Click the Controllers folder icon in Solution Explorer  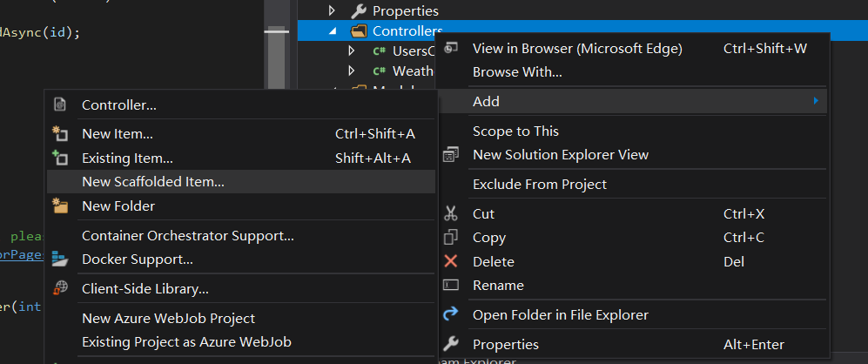pos(359,31)
